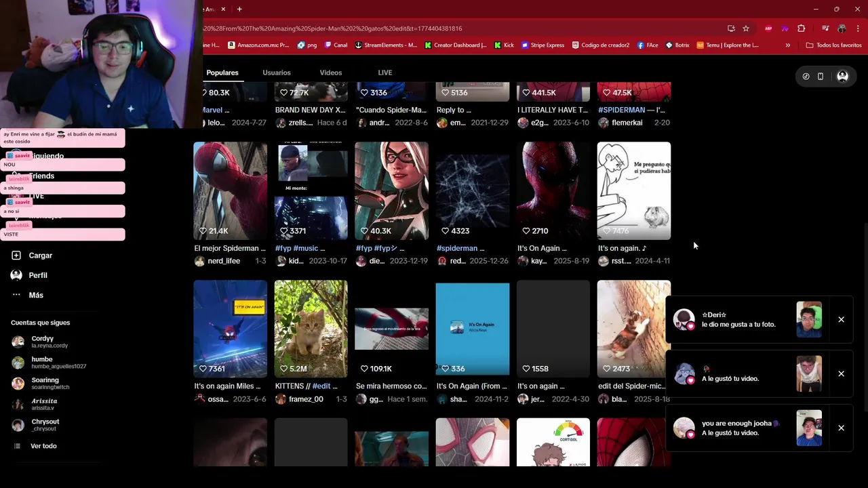Open the ABP adblock extension
Screen dimensions: 868x488
point(768,28)
